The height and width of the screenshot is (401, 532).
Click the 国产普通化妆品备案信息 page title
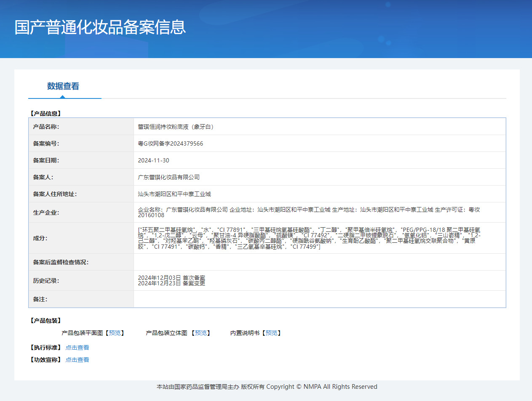pyautogui.click(x=100, y=27)
